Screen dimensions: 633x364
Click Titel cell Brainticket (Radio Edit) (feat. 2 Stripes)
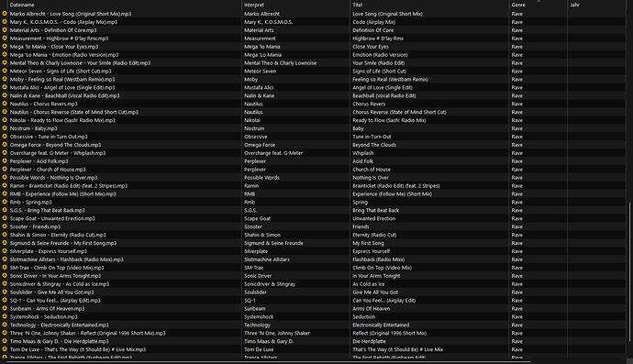point(396,185)
